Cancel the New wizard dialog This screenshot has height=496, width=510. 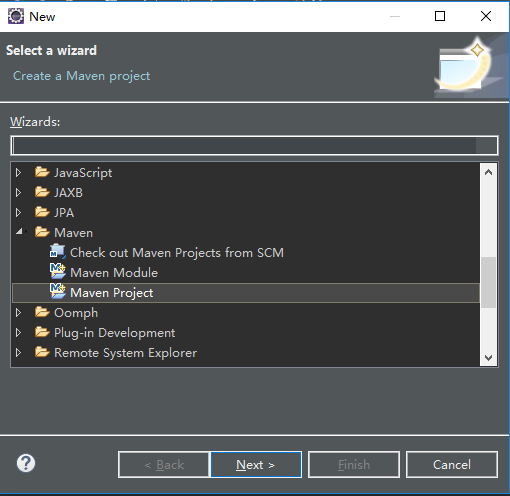452,465
